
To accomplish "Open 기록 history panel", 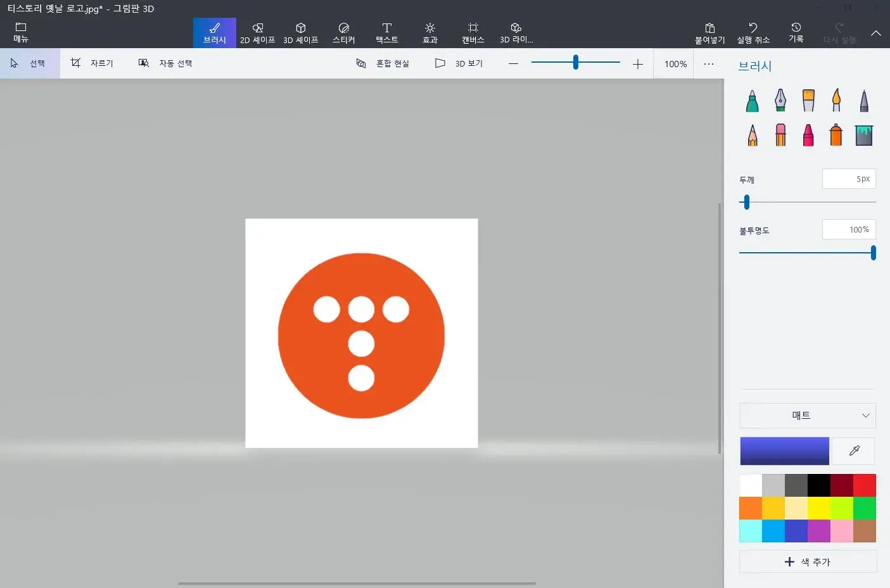I will tap(796, 32).
